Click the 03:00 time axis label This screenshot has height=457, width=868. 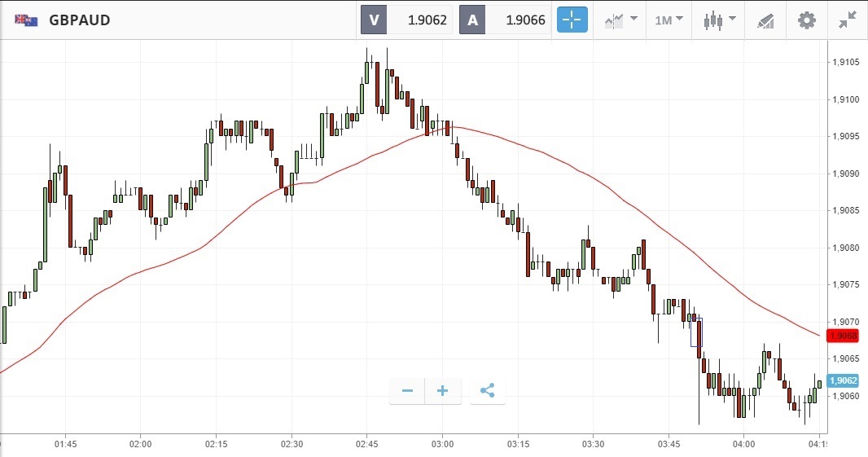pyautogui.click(x=443, y=444)
